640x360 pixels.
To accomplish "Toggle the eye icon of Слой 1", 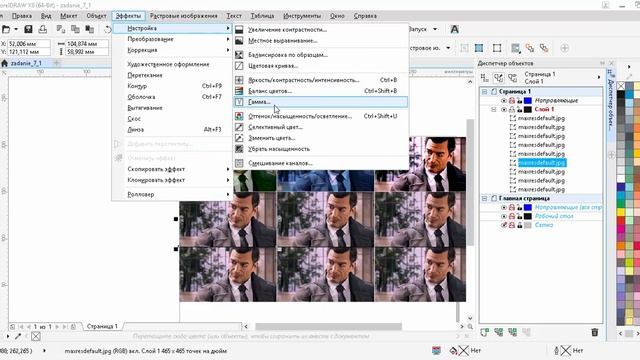I will 504,109.
